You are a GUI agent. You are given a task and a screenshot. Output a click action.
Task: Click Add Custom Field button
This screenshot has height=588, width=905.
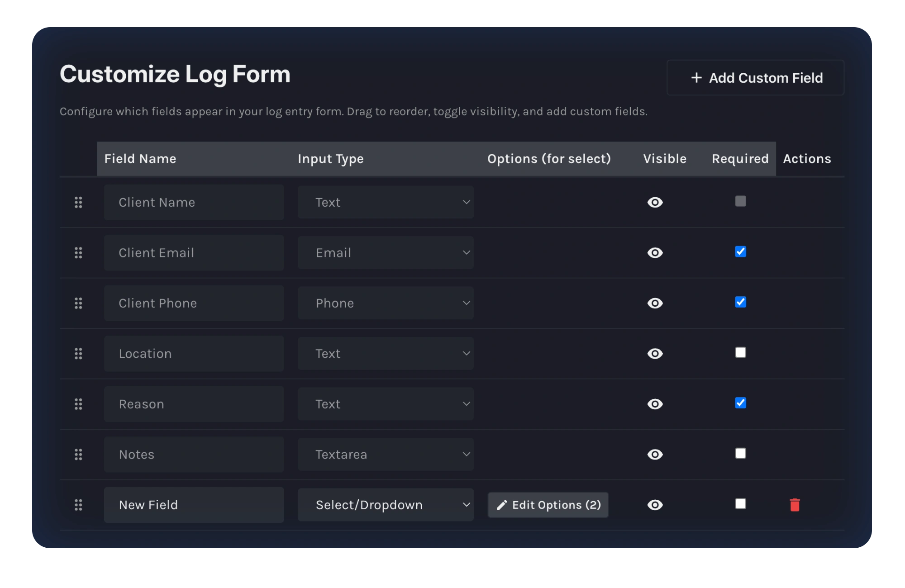(x=755, y=78)
